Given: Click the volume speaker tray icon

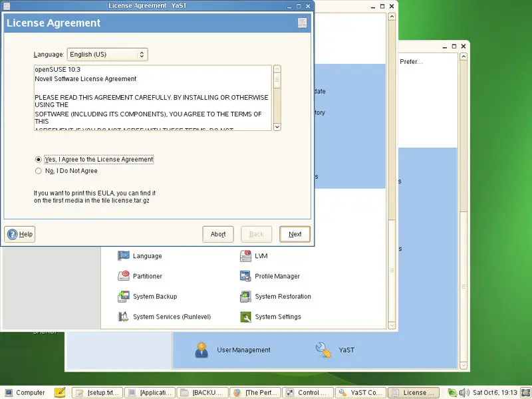Looking at the screenshot, I should [464, 392].
